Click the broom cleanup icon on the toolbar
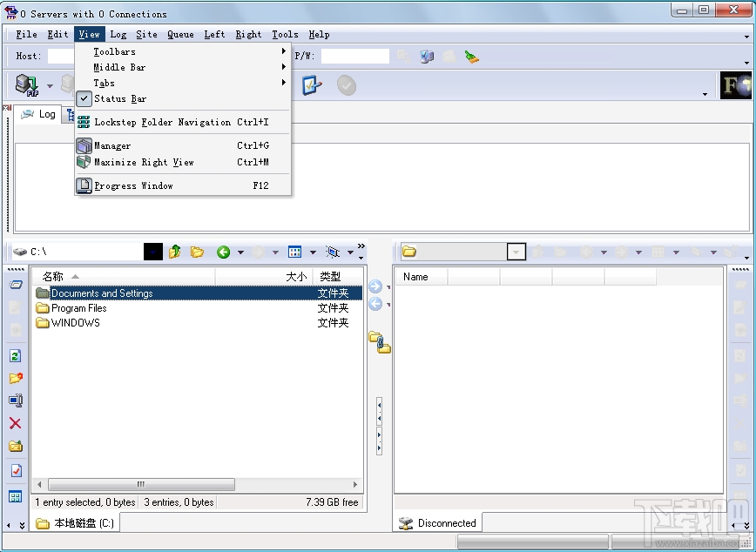The image size is (756, 552). click(473, 56)
